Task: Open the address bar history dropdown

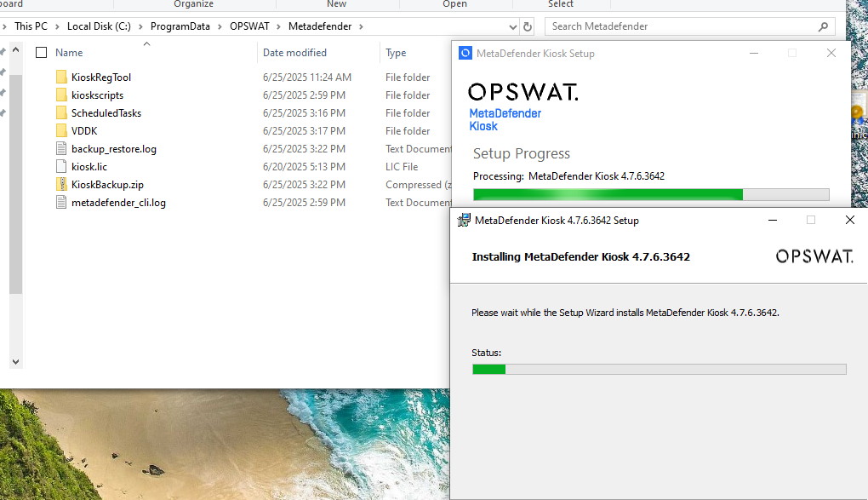Action: pyautogui.click(x=513, y=26)
